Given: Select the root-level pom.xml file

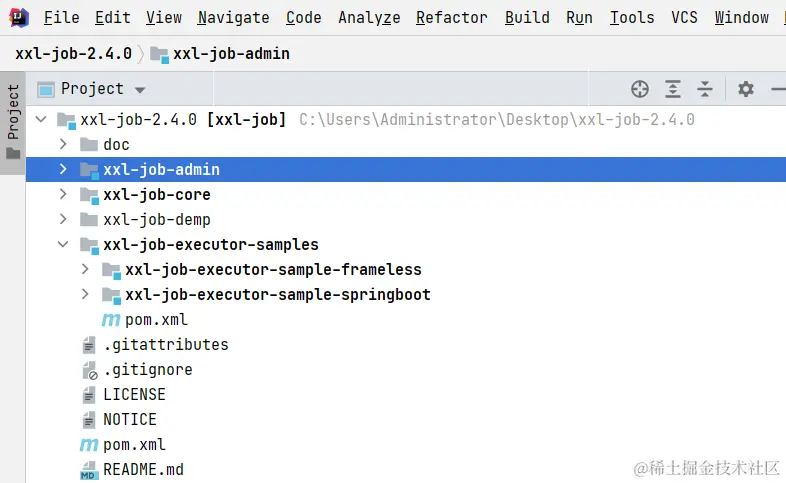Looking at the screenshot, I should tap(406, 444).
